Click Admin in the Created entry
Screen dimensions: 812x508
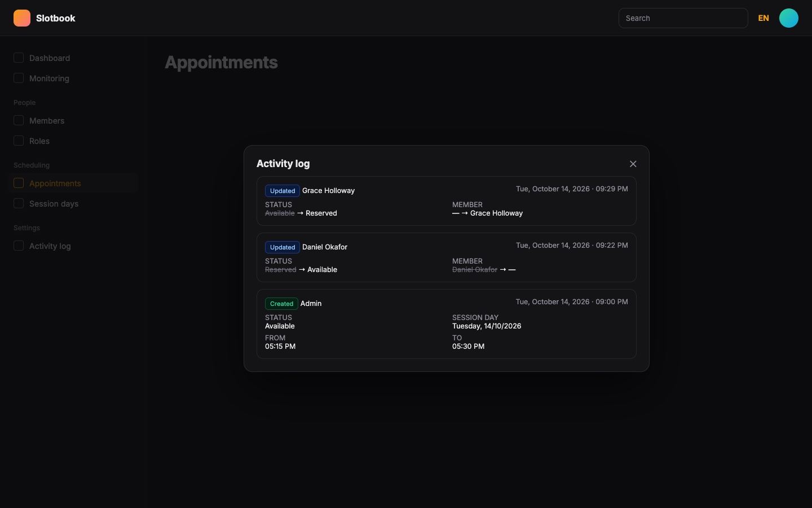[x=311, y=304]
